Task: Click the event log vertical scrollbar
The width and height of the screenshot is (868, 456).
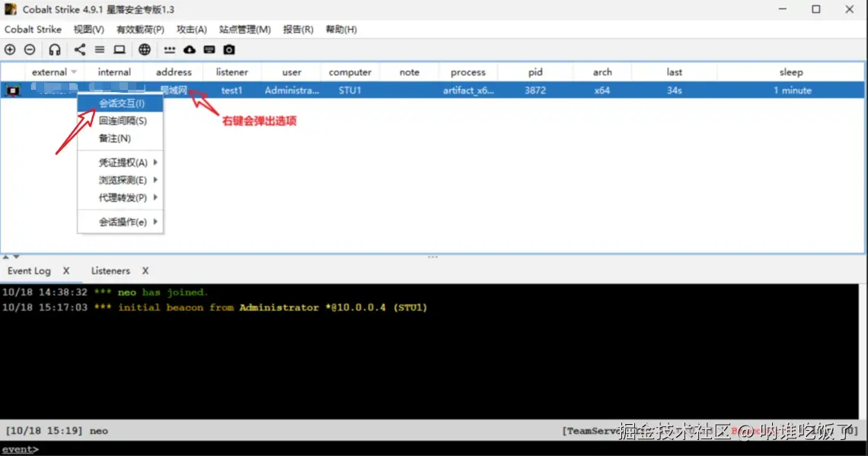Action: (x=863, y=352)
